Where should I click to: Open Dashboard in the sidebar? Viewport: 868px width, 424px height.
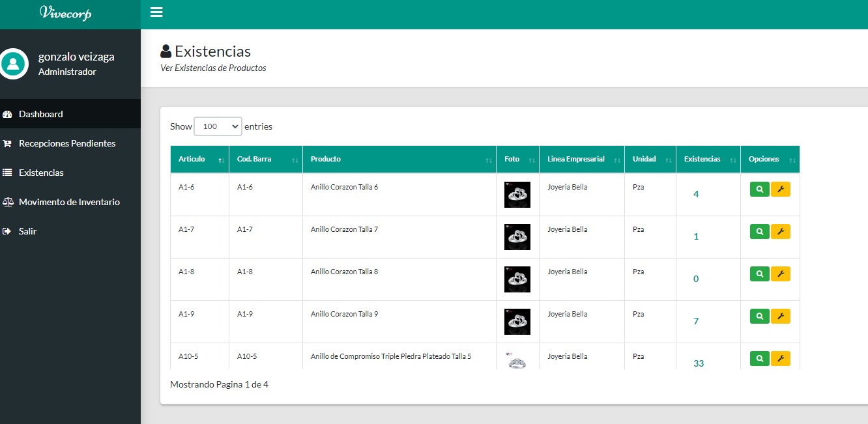tap(40, 114)
